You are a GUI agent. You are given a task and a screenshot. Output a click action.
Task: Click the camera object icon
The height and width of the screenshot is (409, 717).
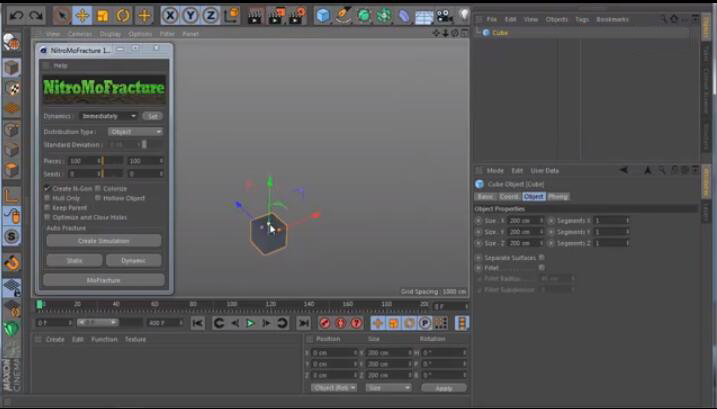[x=444, y=17]
